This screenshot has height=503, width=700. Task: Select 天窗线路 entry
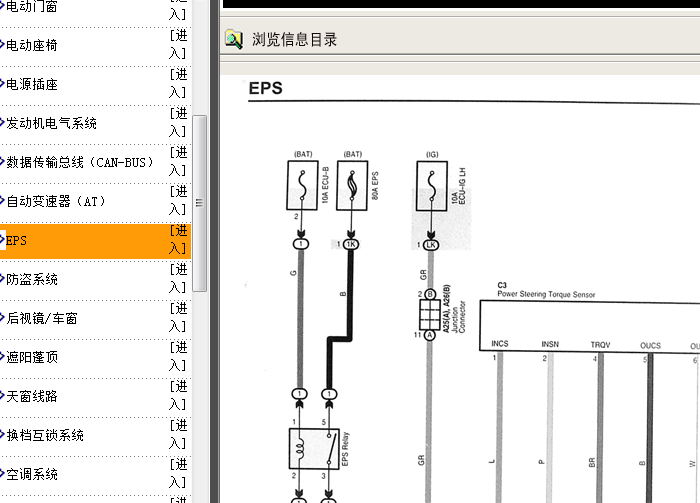click(x=32, y=396)
